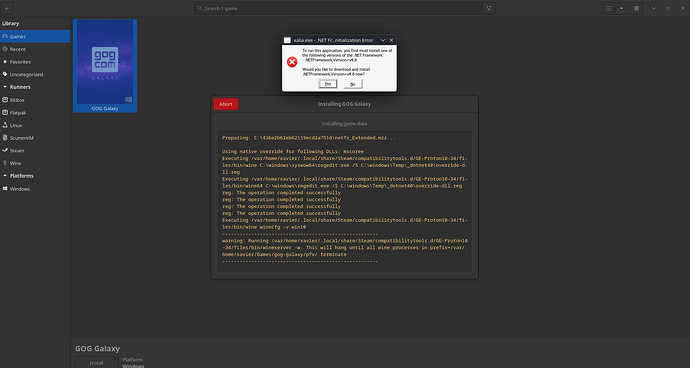
Task: Abort the GOG Galaxy installation
Action: click(x=226, y=104)
